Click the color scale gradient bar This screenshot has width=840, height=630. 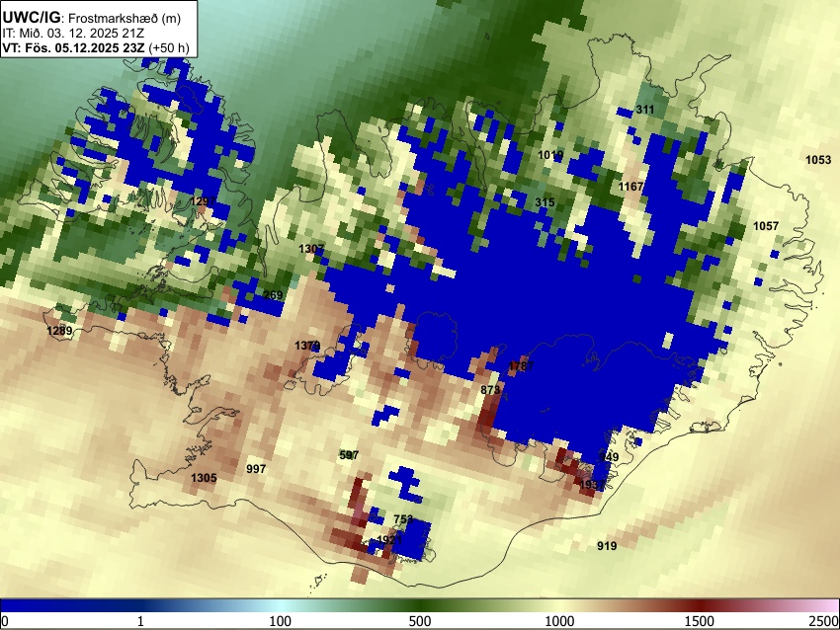pyautogui.click(x=420, y=605)
